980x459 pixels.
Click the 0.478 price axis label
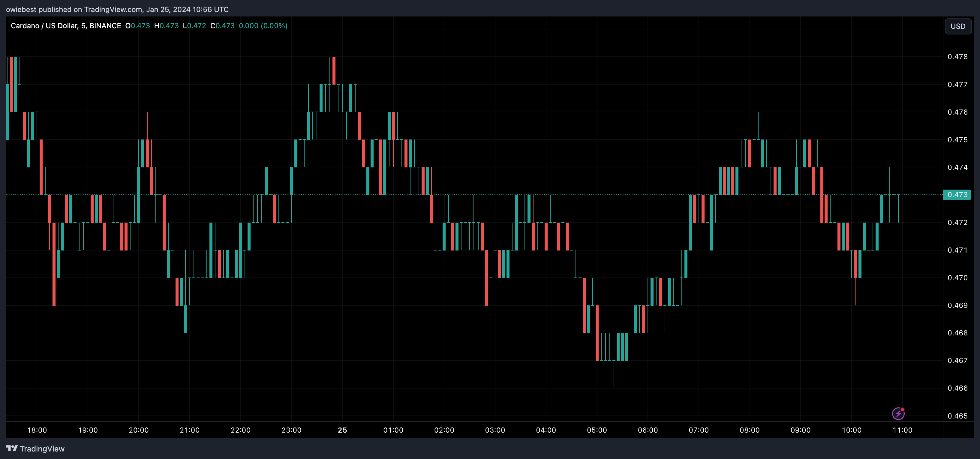tap(957, 57)
